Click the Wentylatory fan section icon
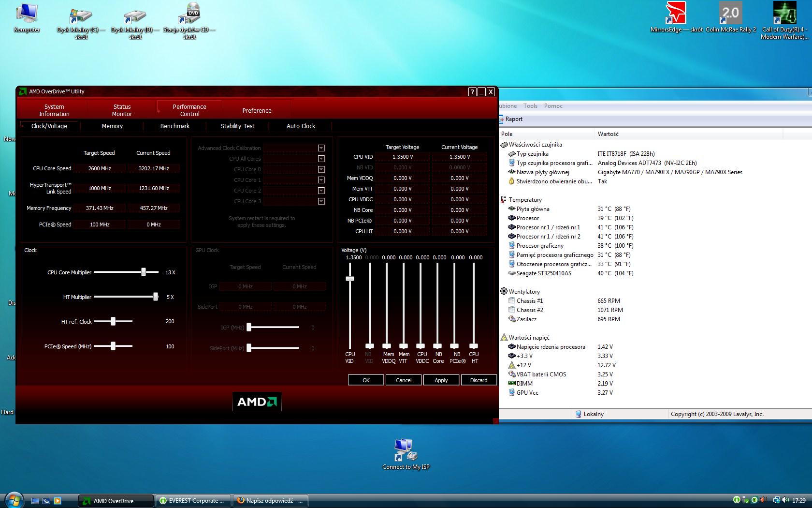The height and width of the screenshot is (508, 812). coord(504,292)
